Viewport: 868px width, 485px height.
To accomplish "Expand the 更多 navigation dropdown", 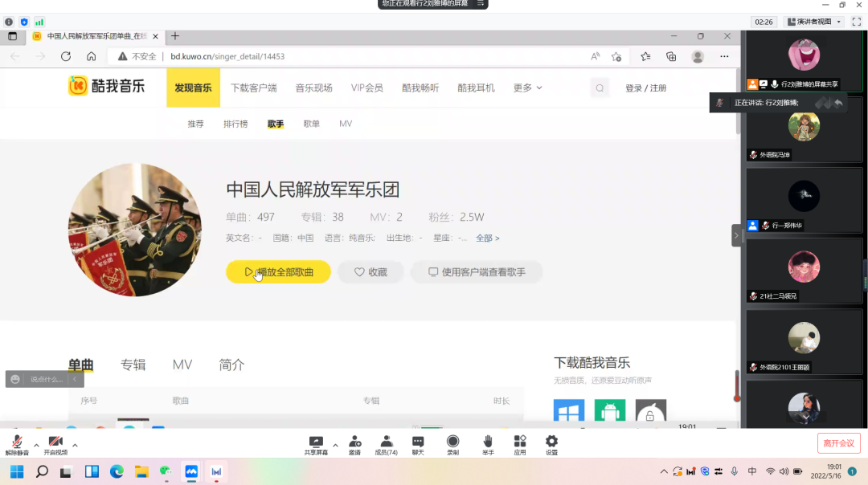I will coord(527,88).
